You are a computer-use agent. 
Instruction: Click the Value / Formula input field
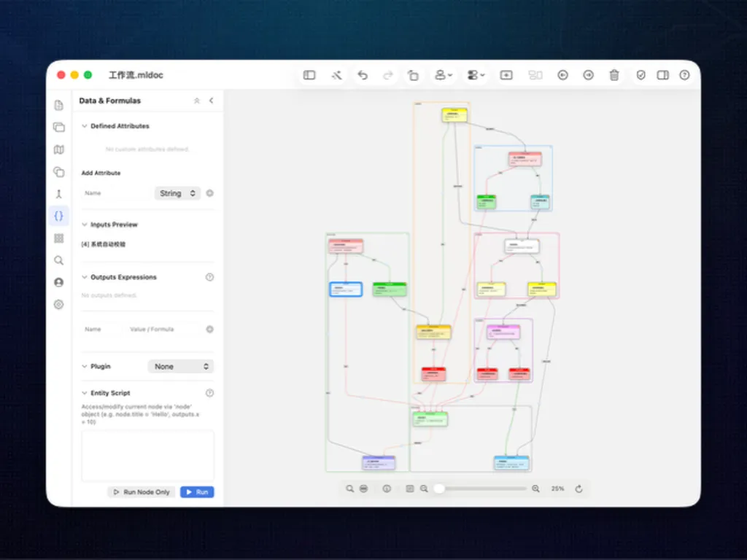coord(164,329)
